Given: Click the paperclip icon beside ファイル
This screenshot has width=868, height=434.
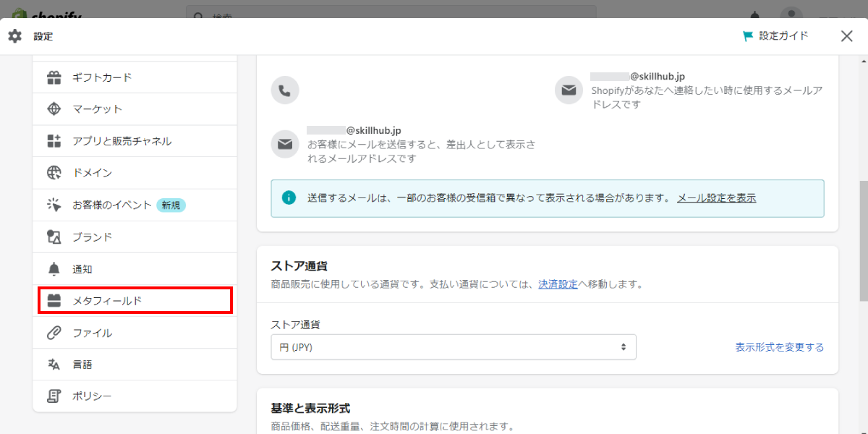Looking at the screenshot, I should pos(54,333).
